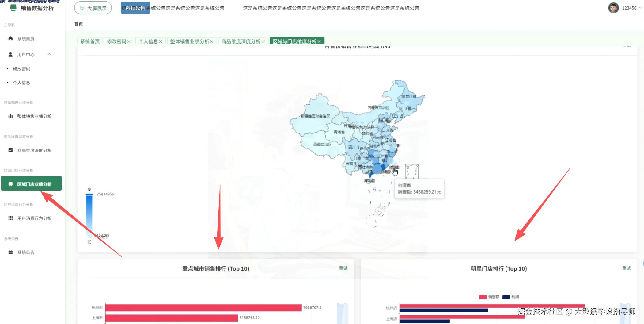Screen dimensions: 644x324
Task: Click the 明星门店排行 (Top 10) title
Action: click(499, 269)
